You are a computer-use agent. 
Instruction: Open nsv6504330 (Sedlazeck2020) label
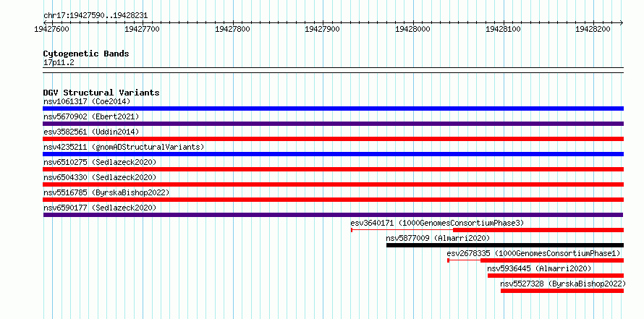coord(100,177)
